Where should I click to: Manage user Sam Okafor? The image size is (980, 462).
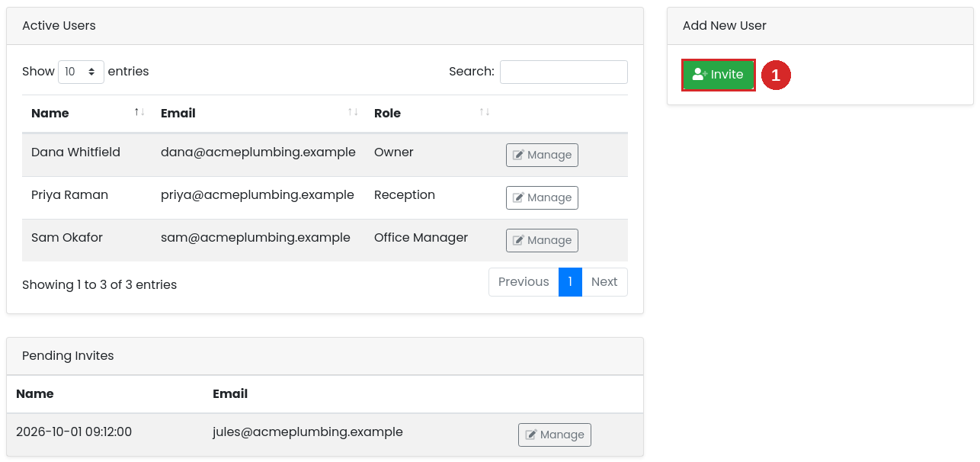coord(542,240)
